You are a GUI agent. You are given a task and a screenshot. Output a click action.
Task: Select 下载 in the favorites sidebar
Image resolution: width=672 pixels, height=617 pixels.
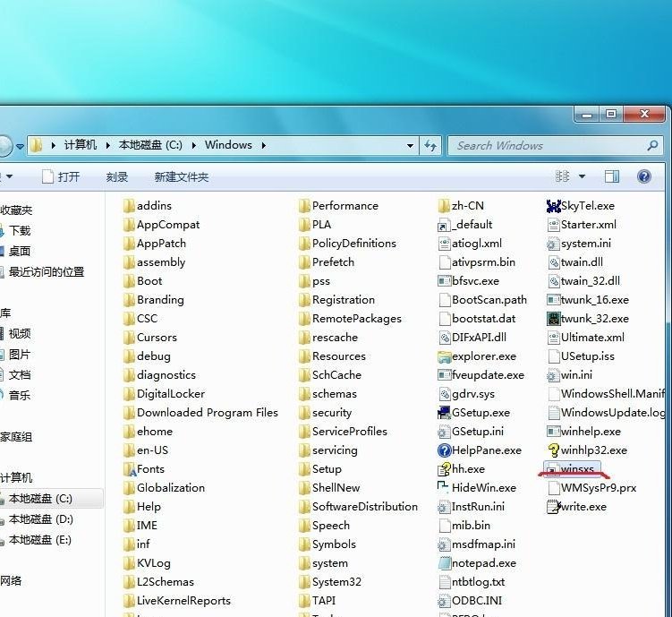[x=20, y=231]
